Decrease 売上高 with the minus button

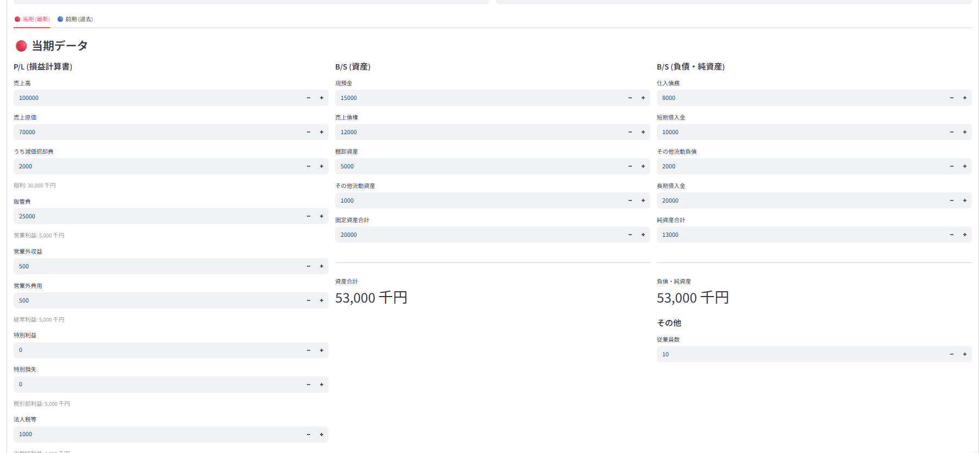(309, 98)
